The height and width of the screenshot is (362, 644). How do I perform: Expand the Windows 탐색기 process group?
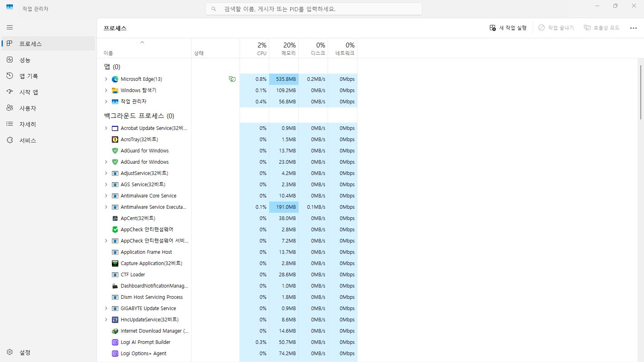(106, 90)
